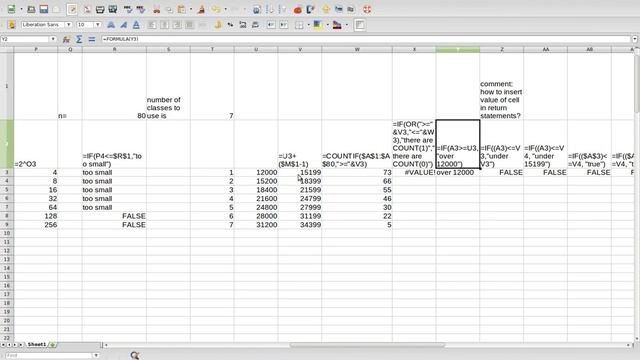Activate Clone Formatting paintbrush

pyautogui.click(x=201, y=9)
